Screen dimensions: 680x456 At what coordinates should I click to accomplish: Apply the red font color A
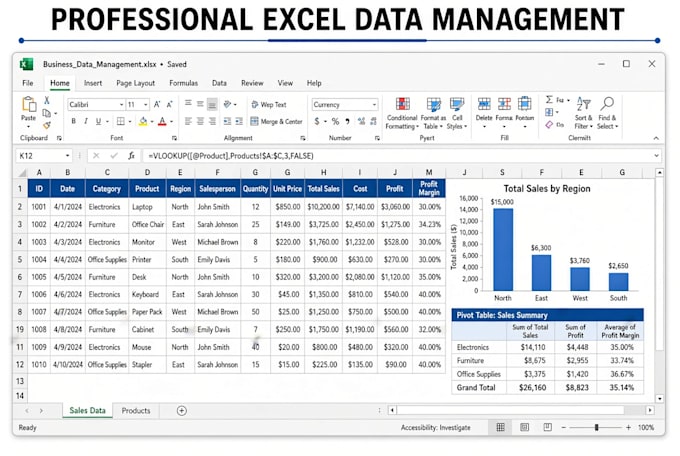[162, 121]
